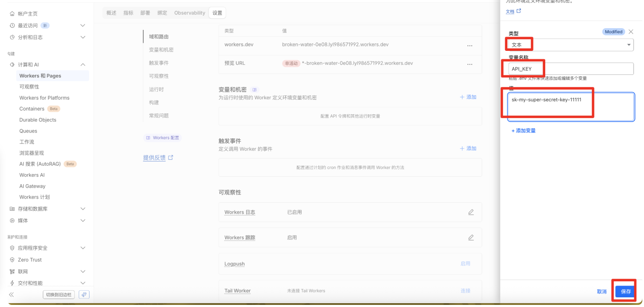Click the 变量名称 field containing API_KEY
This screenshot has height=307, width=644.
(x=570, y=69)
